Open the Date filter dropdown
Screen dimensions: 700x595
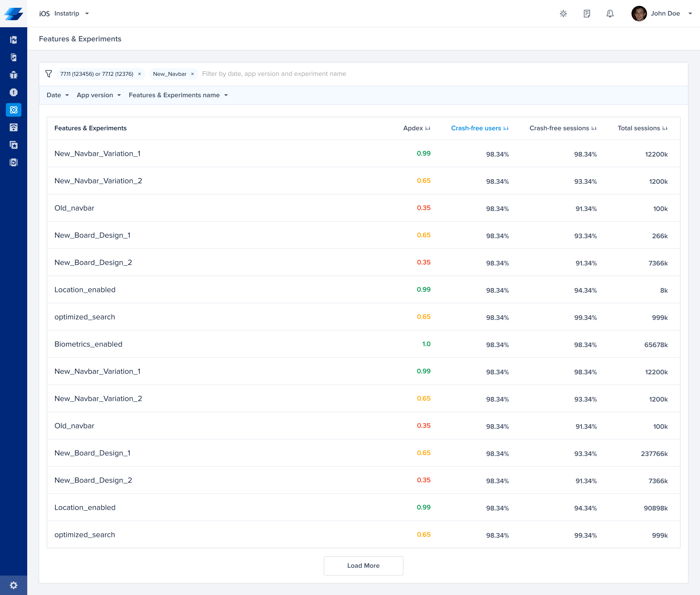pyautogui.click(x=58, y=95)
